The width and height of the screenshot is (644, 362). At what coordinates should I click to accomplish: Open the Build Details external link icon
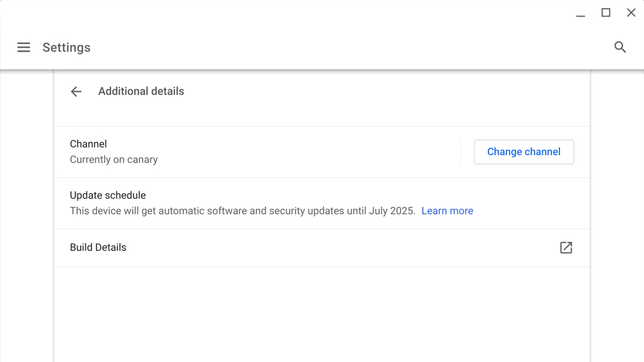(566, 247)
